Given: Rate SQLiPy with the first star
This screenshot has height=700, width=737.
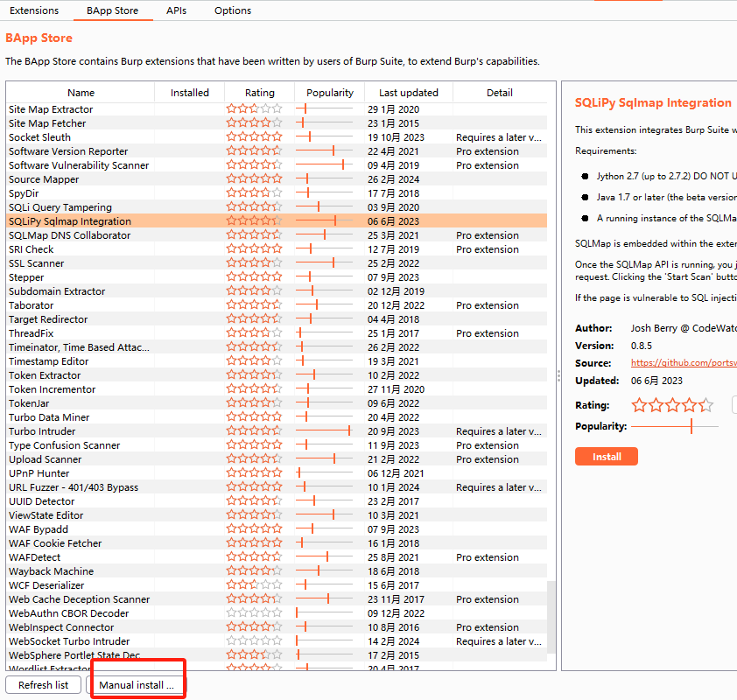Looking at the screenshot, I should click(639, 404).
